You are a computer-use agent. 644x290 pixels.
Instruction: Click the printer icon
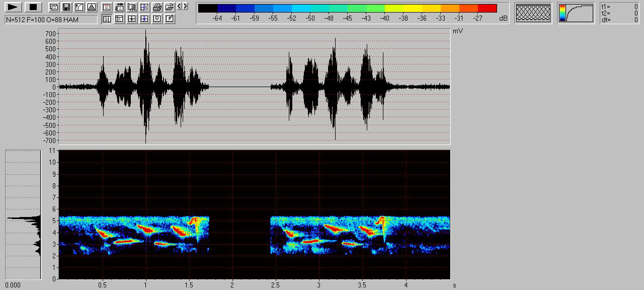(156, 7)
